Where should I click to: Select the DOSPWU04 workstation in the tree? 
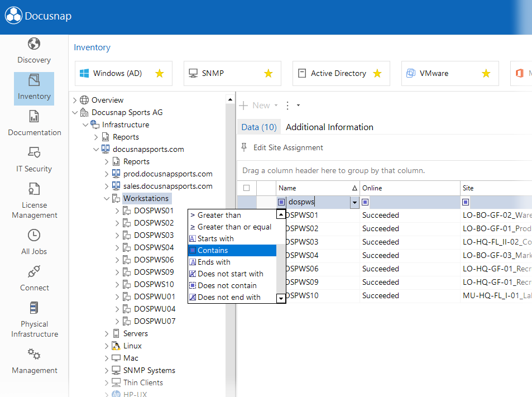pyautogui.click(x=155, y=309)
